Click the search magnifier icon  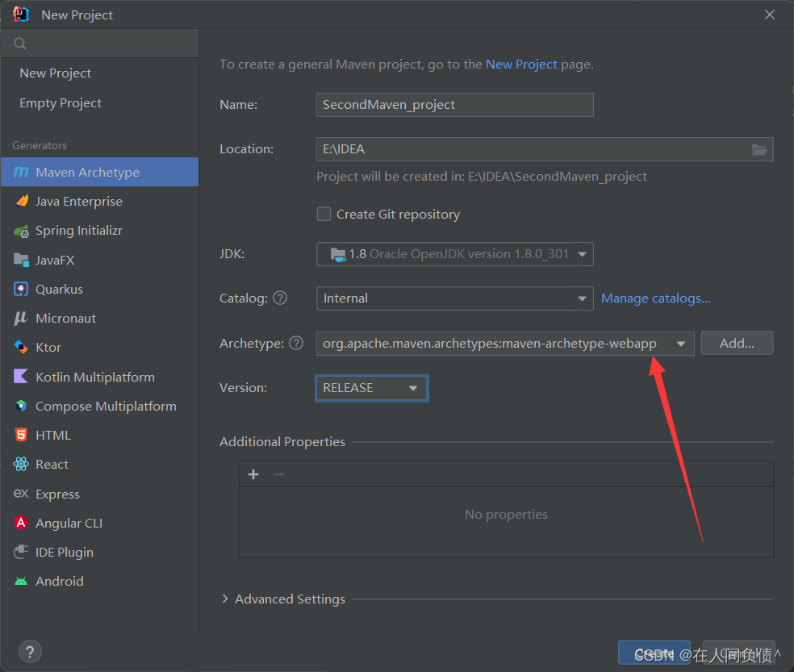pos(20,44)
